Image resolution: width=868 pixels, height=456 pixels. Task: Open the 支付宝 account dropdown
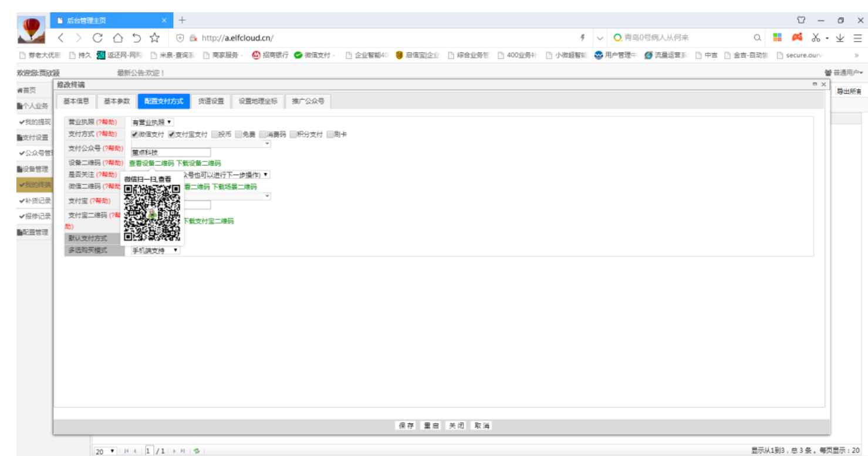[228, 196]
